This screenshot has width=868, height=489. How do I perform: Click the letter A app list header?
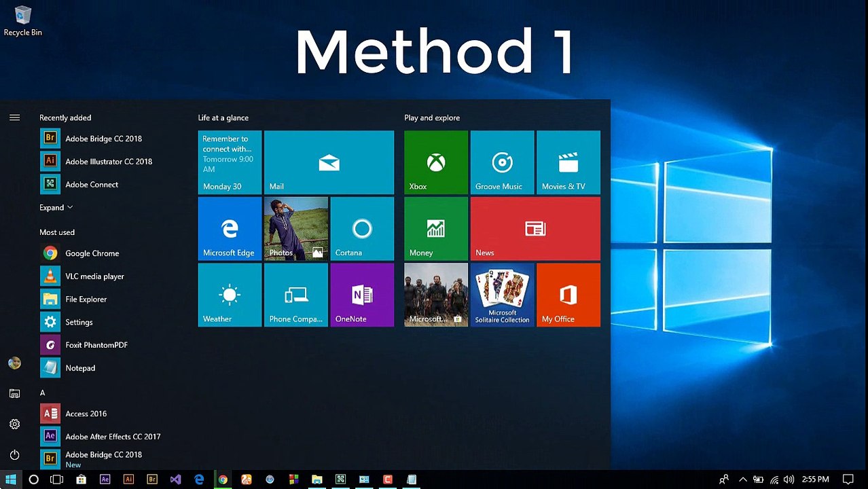click(42, 393)
